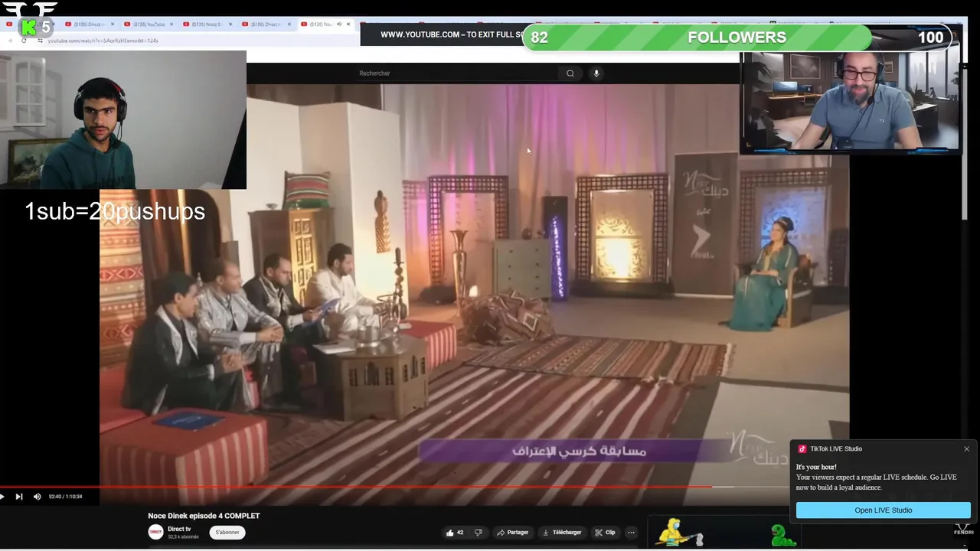The image size is (980, 551).
Task: Click the Clip button
Action: pos(605,533)
